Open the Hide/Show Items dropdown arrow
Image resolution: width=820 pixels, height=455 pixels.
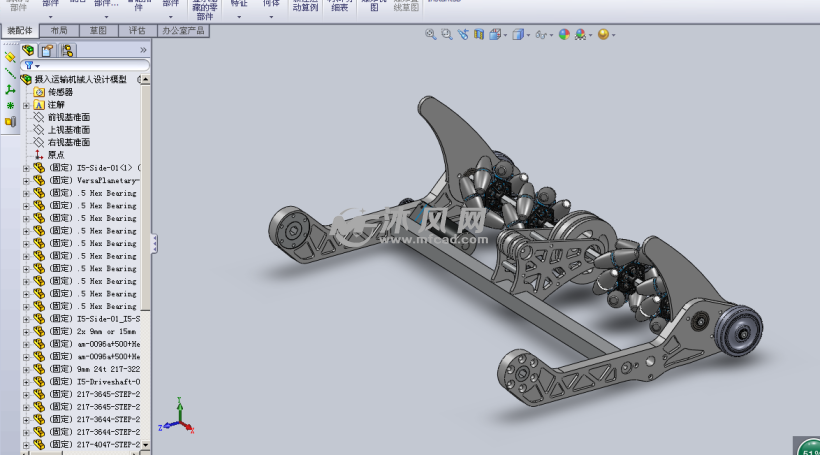tap(551, 36)
